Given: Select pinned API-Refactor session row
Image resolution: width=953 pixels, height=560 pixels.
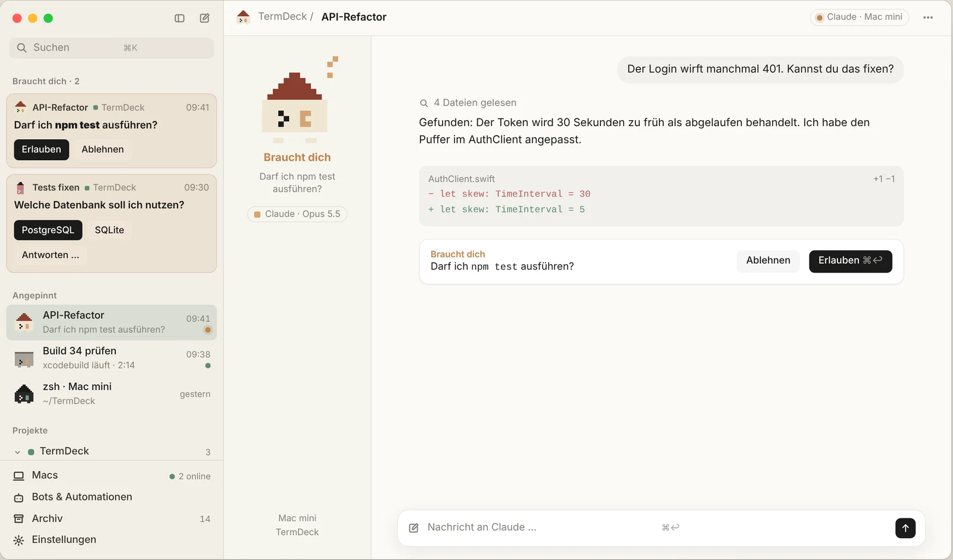Looking at the screenshot, I should click(x=111, y=323).
